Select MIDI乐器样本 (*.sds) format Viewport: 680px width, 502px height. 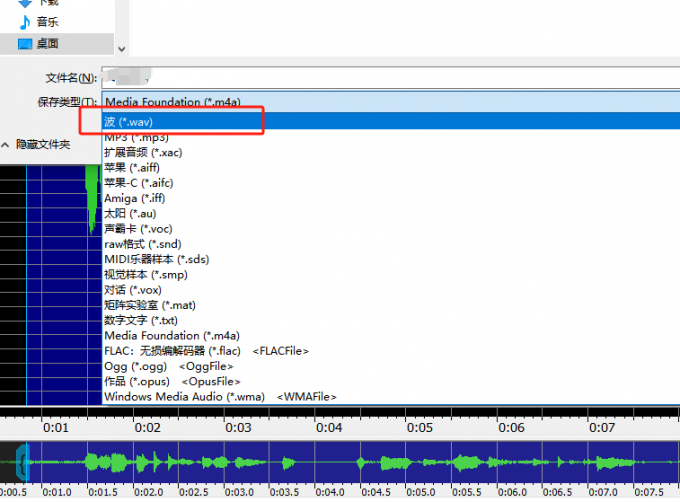(391, 259)
